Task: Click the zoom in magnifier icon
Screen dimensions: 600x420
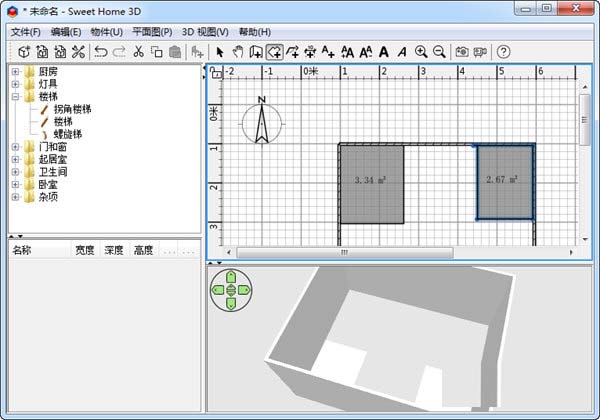Action: tap(421, 51)
